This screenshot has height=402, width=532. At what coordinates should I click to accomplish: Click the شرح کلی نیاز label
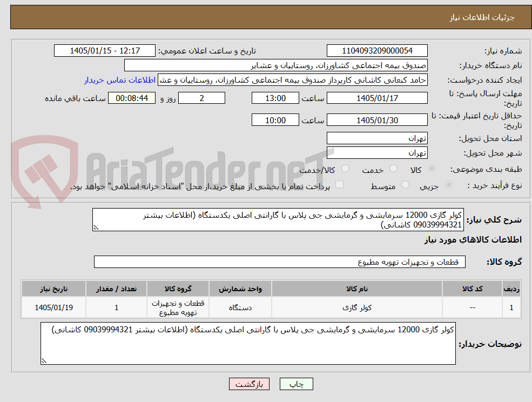pos(494,220)
